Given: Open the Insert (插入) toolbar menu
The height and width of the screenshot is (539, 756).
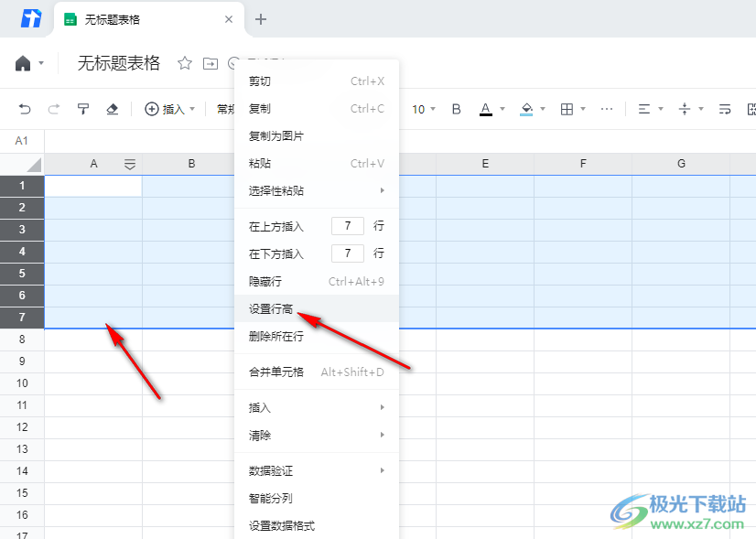Looking at the screenshot, I should 169,110.
